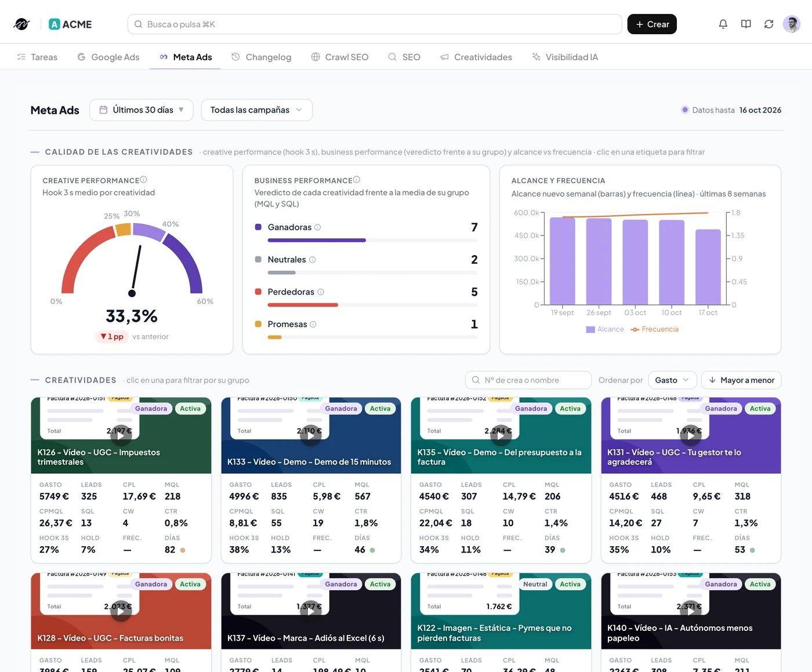Go to the Changelog tab
Screen dimensions: 812x672
click(261, 57)
